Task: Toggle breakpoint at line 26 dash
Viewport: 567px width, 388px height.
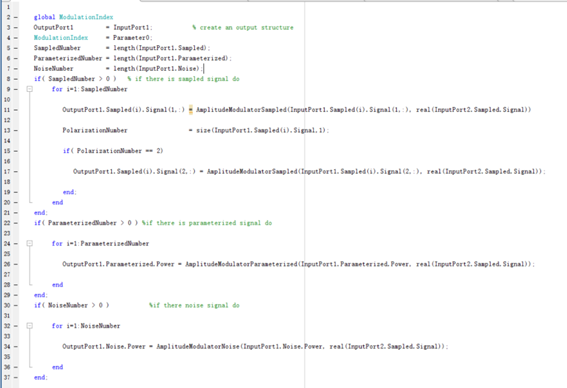Action: [x=16, y=264]
